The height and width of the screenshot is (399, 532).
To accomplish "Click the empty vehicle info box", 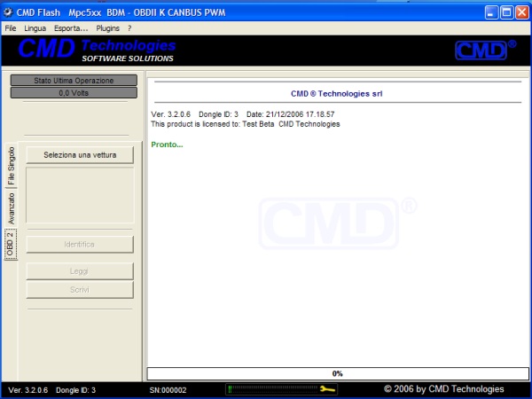I will (80, 195).
